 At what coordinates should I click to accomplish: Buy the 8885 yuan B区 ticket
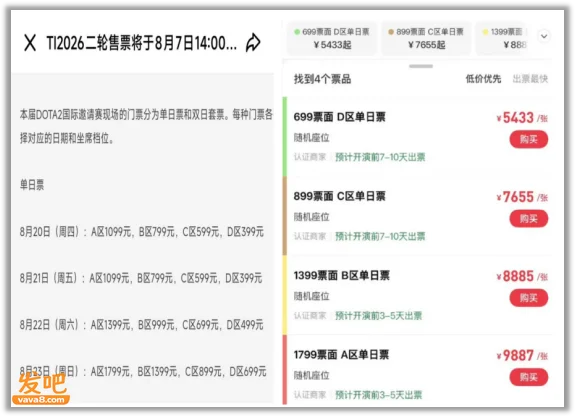coord(529,298)
